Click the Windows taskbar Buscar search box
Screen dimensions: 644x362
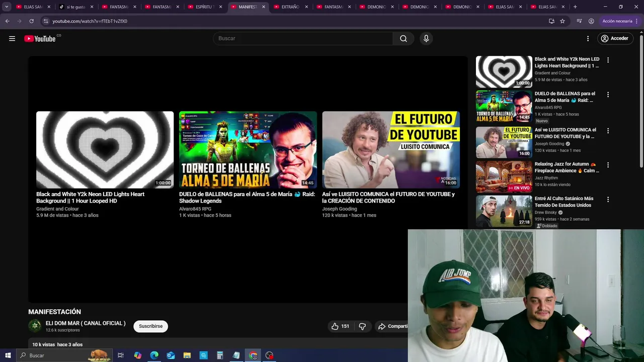[64, 355]
